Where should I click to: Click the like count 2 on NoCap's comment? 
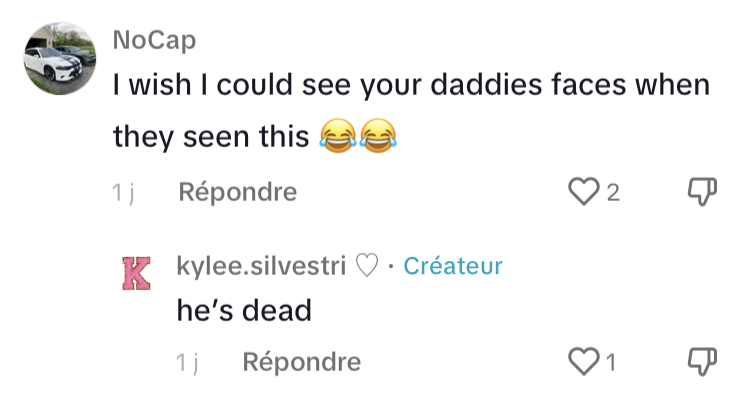[x=613, y=193]
